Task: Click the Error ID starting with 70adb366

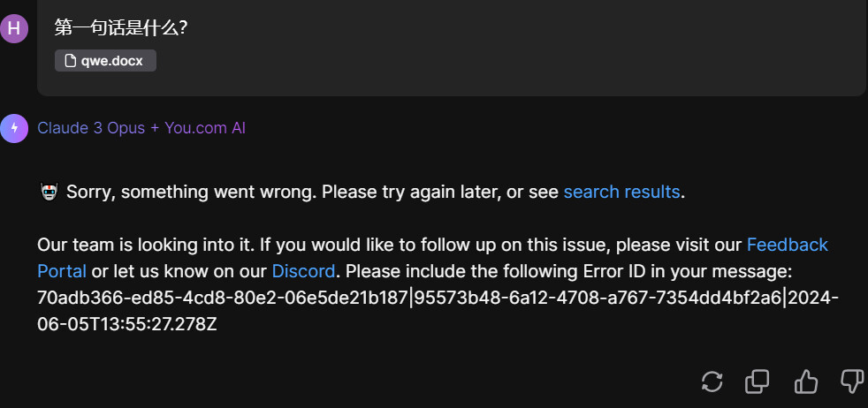Action: point(223,298)
